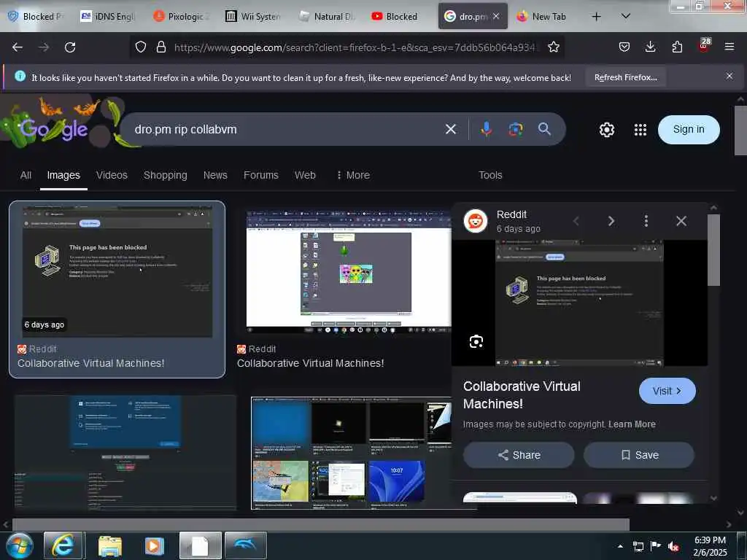Click the muted volume tray icon
This screenshot has width=747, height=560.
click(x=673, y=546)
